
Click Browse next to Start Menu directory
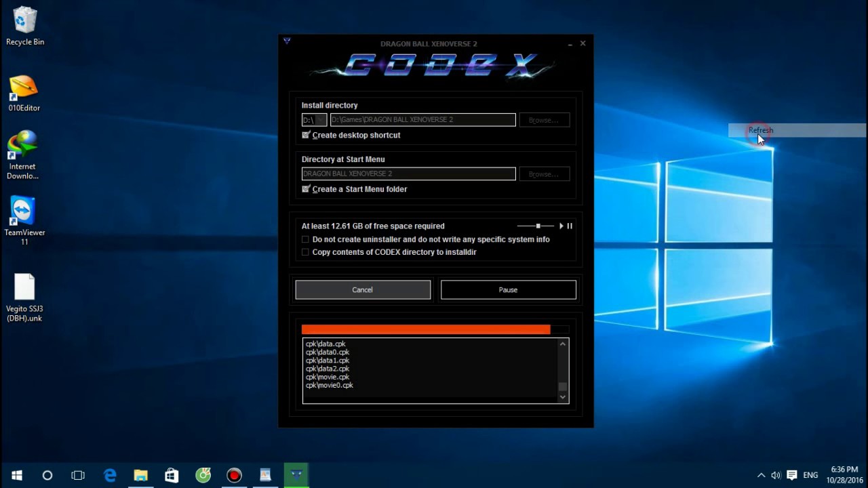(x=544, y=174)
